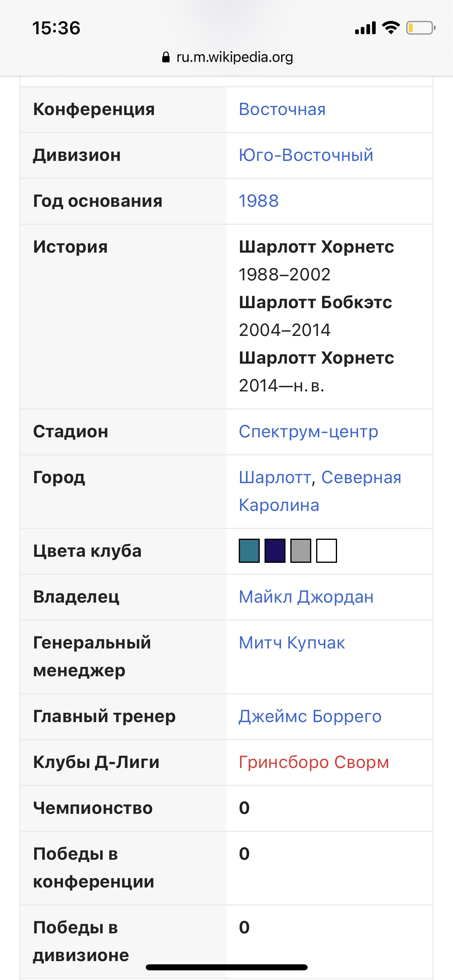The height and width of the screenshot is (980, 453).
Task: Open the red Гринсборо Сворм link
Action: point(314,762)
